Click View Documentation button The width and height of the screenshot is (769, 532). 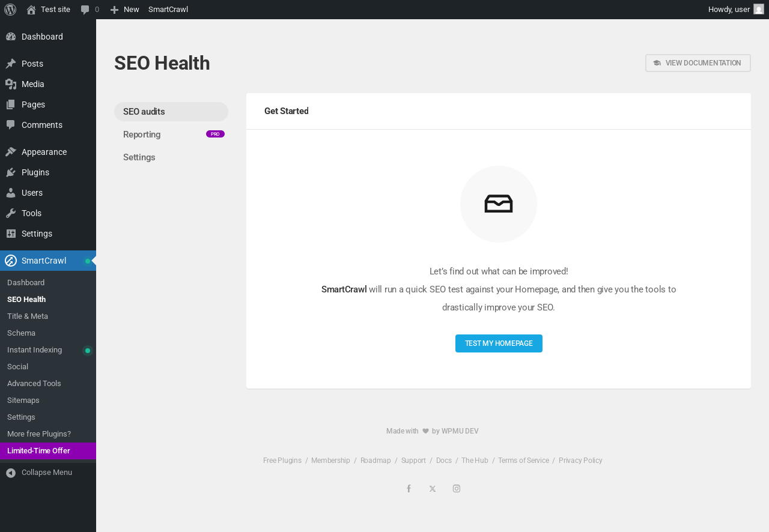pos(698,63)
